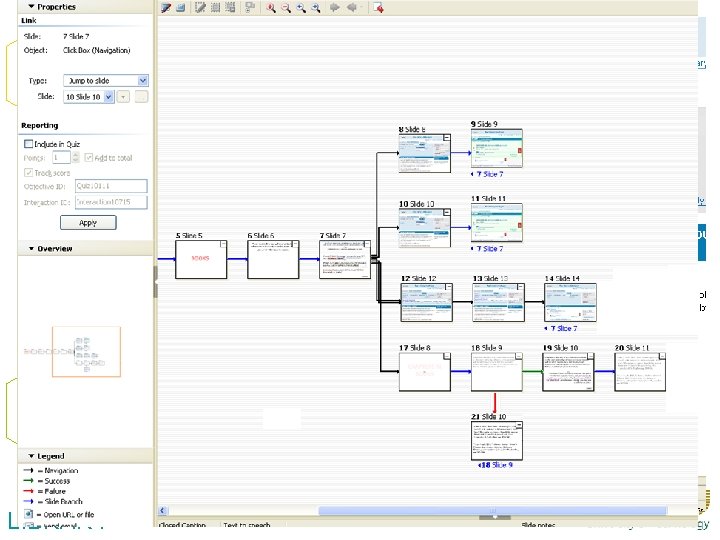Select the 12 Slide 12 thumbnail
720x540 pixels.
pos(427,302)
